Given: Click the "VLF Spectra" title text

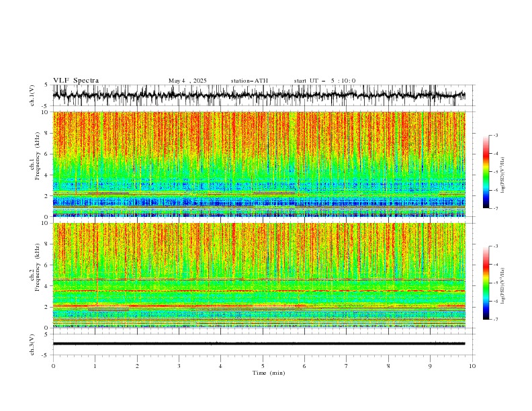Looking at the screenshot, I should point(76,81).
